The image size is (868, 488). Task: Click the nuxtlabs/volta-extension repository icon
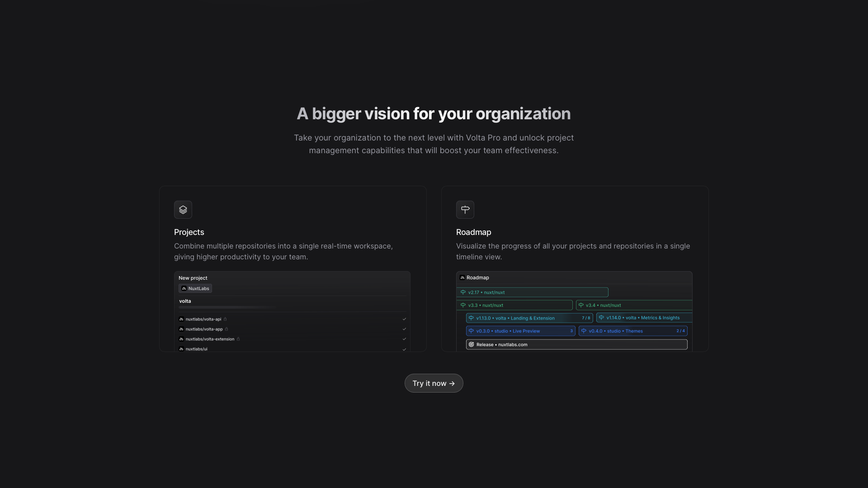(181, 339)
